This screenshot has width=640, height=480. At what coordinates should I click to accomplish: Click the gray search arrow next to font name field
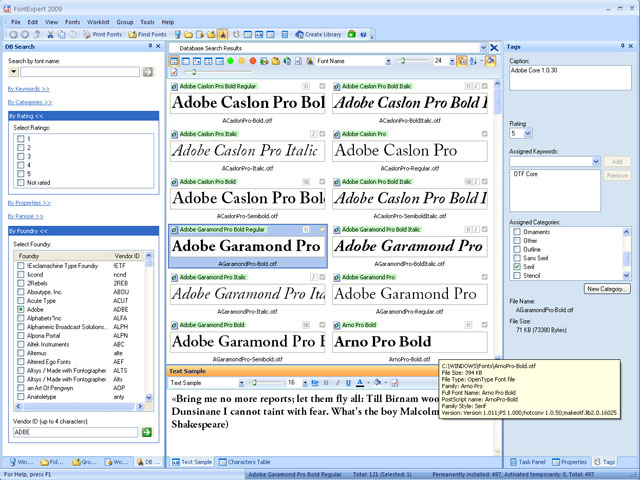coord(148,72)
